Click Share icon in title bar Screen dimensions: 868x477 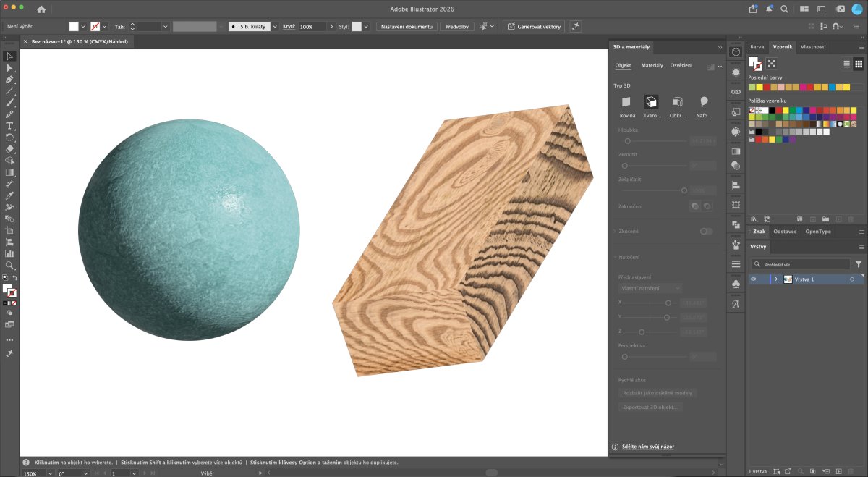(x=754, y=9)
